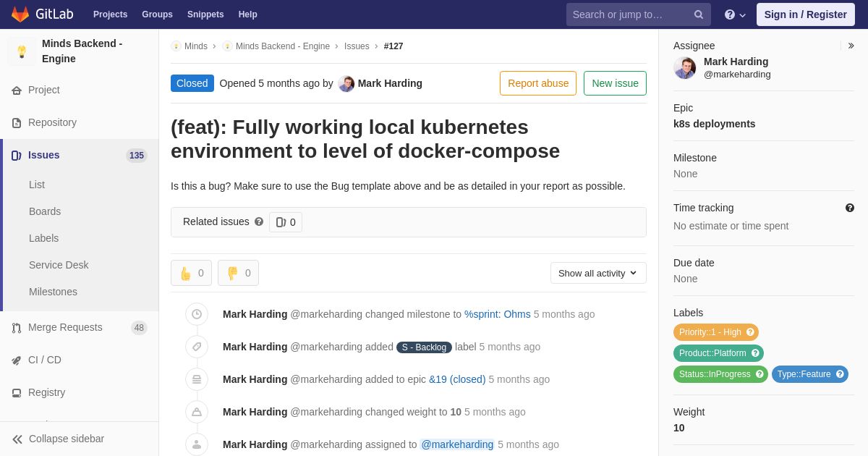Open the help question-mark menu

pyautogui.click(x=735, y=14)
